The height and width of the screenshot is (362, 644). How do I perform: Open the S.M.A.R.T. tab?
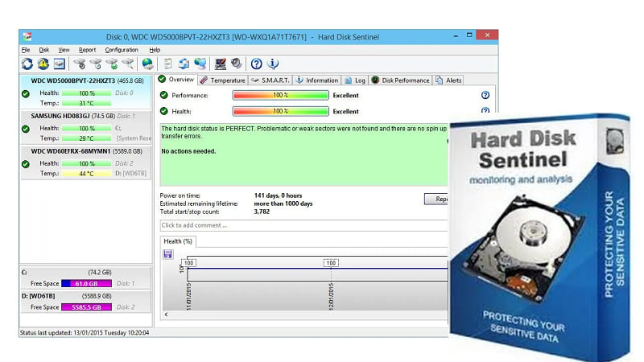point(270,80)
